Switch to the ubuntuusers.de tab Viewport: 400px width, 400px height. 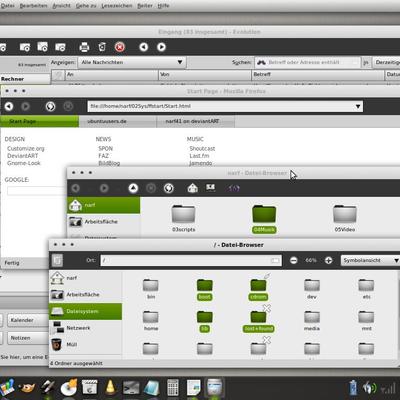[117, 121]
